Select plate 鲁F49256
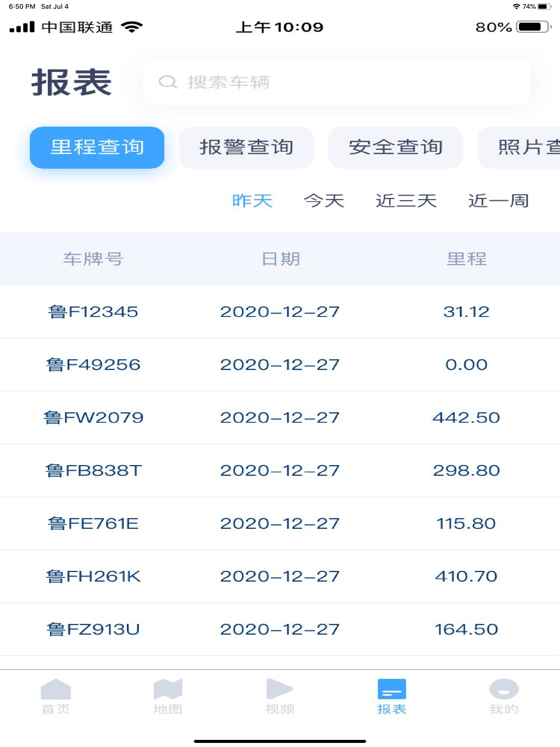This screenshot has width=560, height=747. tap(93, 365)
